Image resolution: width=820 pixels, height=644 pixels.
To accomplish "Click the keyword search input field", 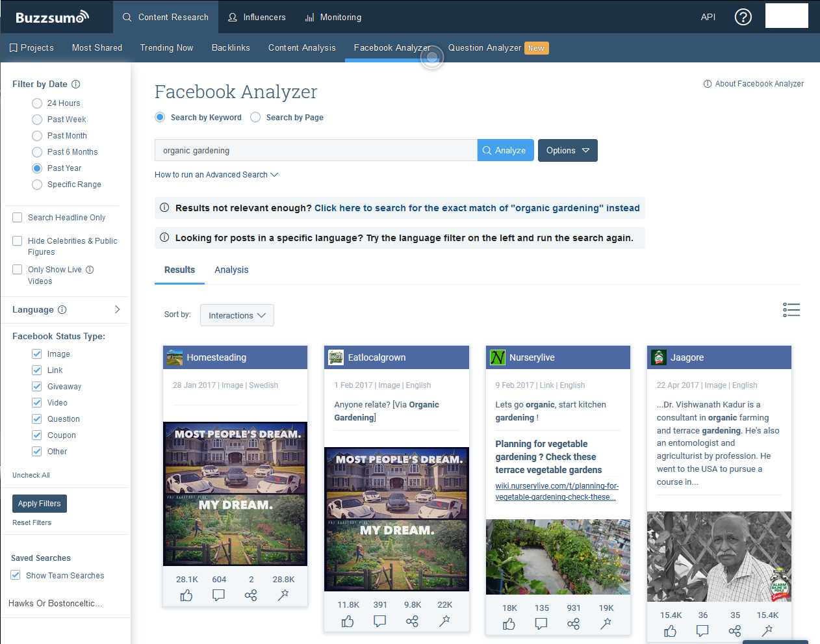I will (x=316, y=150).
